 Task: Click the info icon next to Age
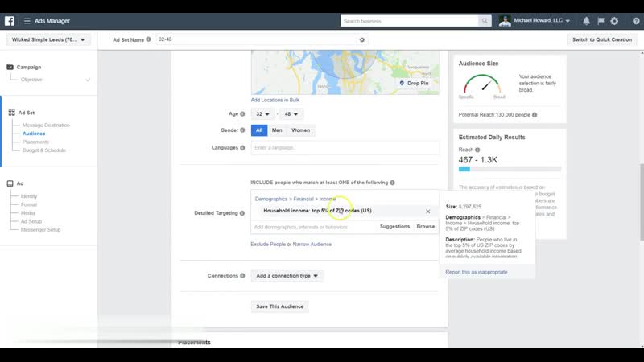pyautogui.click(x=242, y=114)
